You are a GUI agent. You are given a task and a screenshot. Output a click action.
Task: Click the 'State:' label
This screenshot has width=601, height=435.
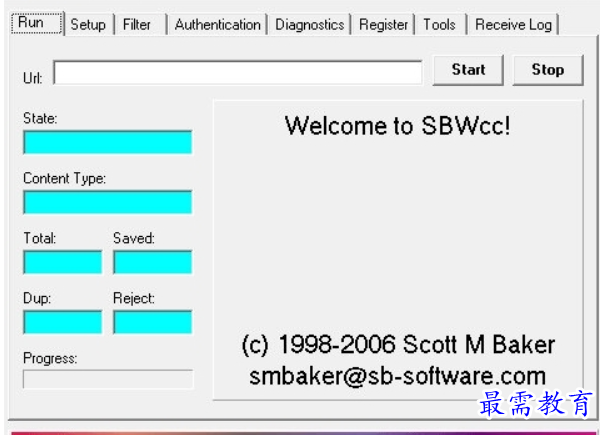pos(40,118)
